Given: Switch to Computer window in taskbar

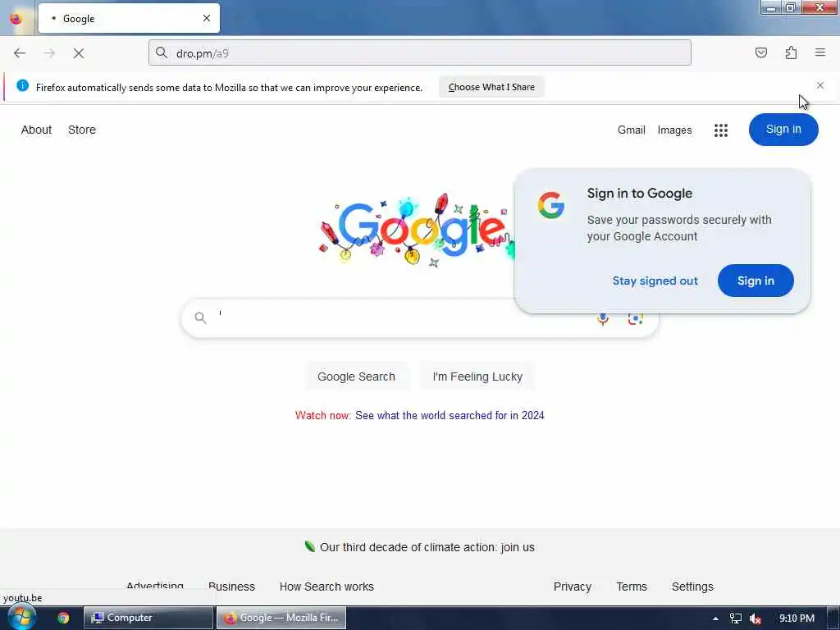Looking at the screenshot, I should coord(148,618).
